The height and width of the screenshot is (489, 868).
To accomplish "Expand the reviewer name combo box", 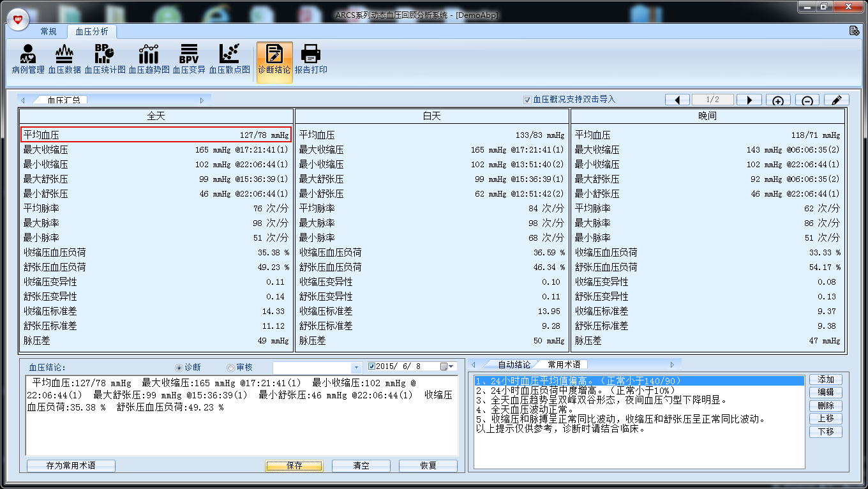I will click(x=357, y=367).
